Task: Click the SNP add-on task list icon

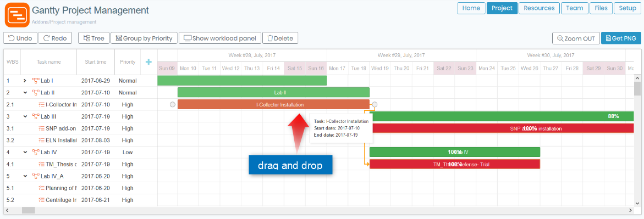Action: 41,128
